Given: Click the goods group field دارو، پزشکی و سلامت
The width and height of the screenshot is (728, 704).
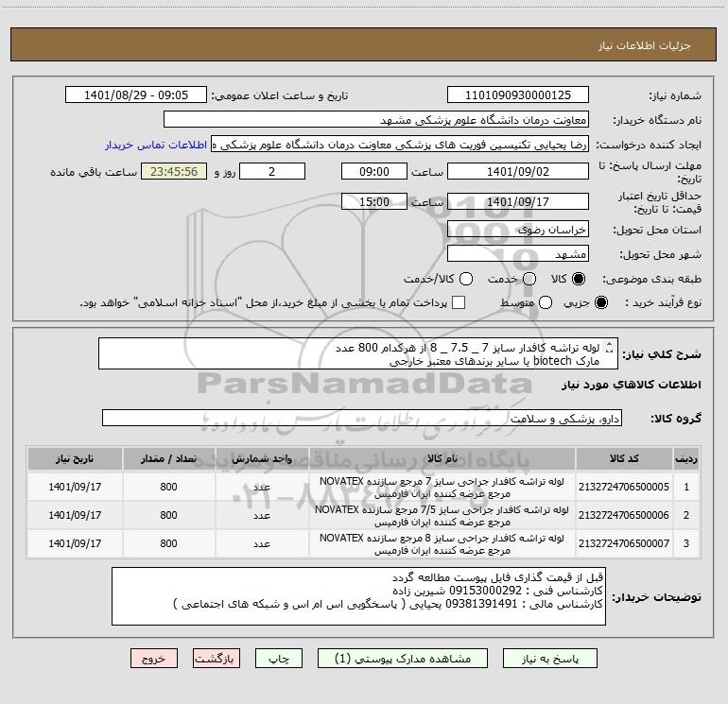Looking at the screenshot, I should point(362,418).
